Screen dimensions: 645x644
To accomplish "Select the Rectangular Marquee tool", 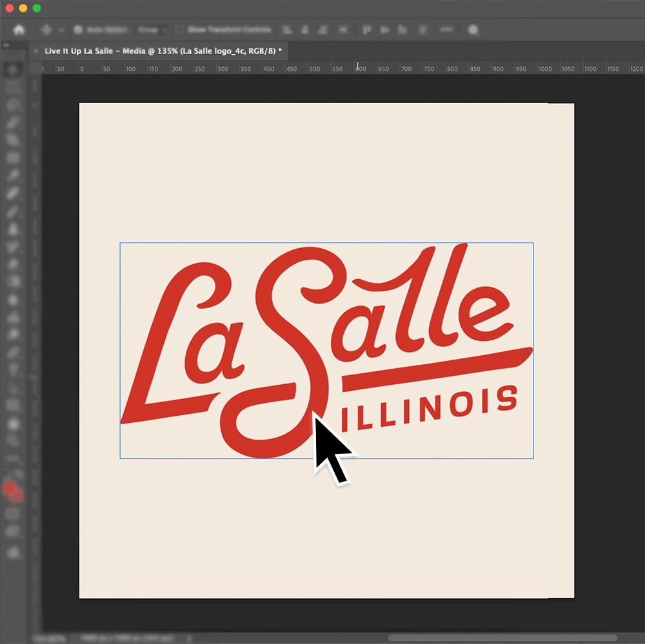I will (13, 87).
